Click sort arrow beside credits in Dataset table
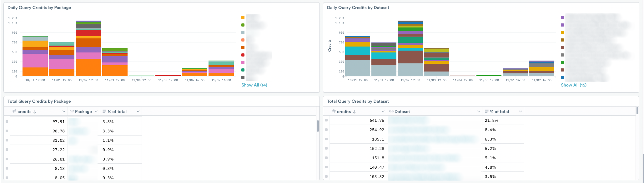This screenshot has height=183, width=644. tap(354, 111)
